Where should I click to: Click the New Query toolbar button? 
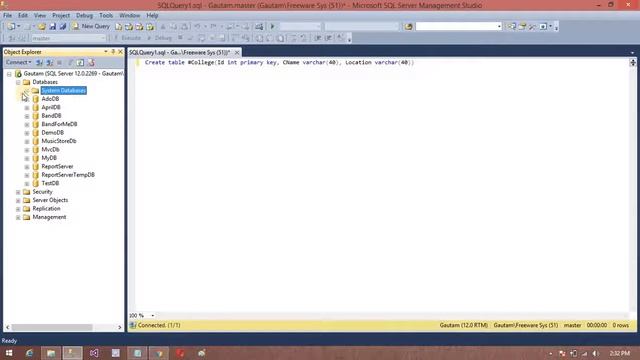tap(91, 26)
